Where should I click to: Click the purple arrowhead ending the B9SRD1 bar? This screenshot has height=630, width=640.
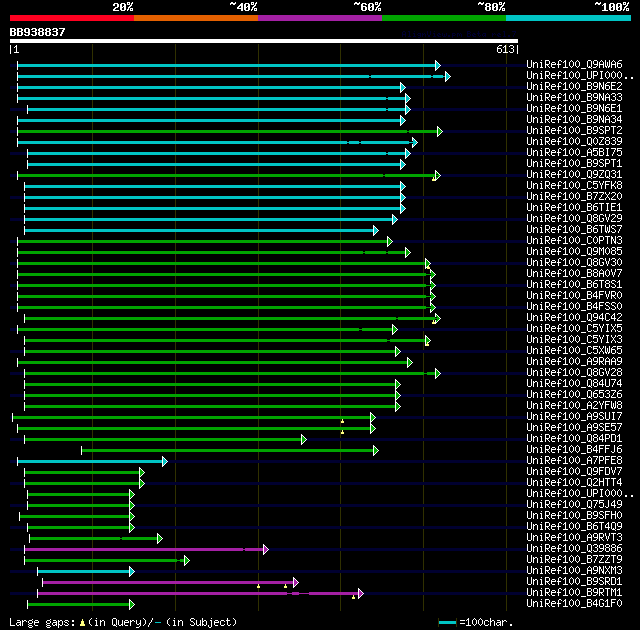pos(296,582)
